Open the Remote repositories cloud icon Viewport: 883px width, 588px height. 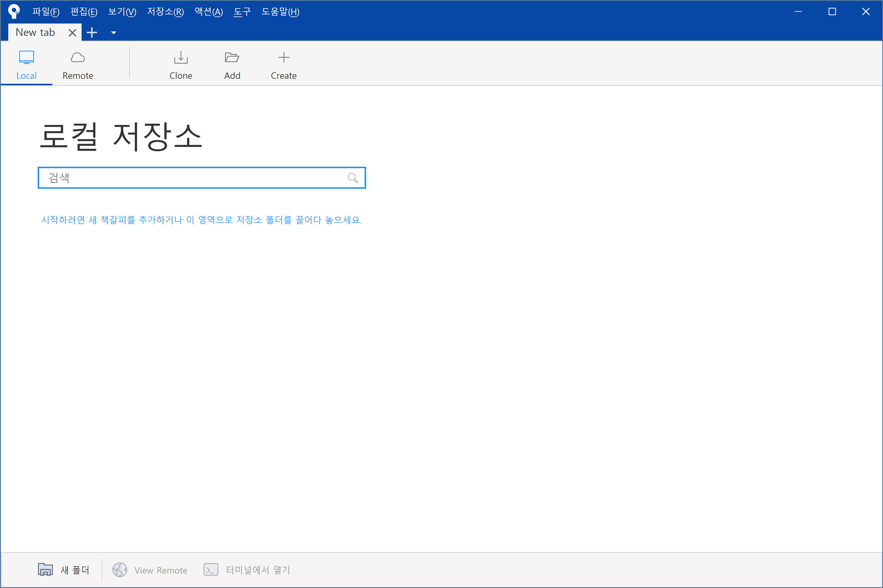[78, 58]
